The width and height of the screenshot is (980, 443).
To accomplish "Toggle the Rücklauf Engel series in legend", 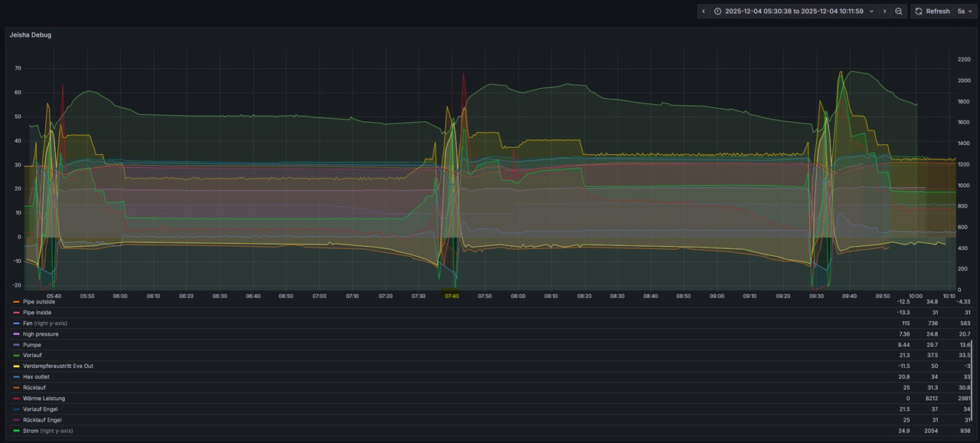I will pos(42,420).
